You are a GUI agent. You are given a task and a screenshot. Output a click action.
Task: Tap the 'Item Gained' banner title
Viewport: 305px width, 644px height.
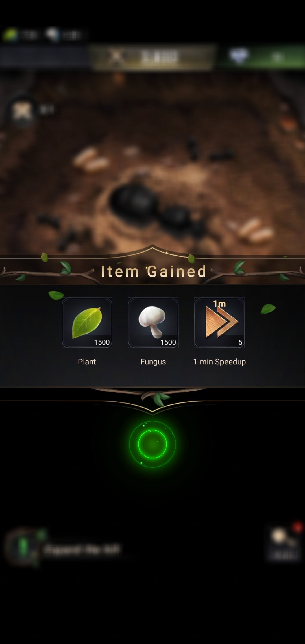[x=154, y=271]
